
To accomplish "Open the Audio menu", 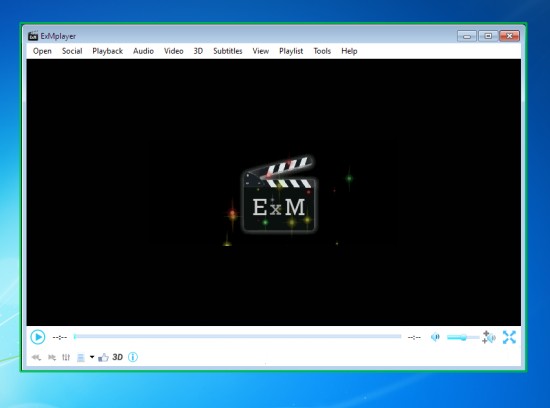I will pyautogui.click(x=143, y=51).
